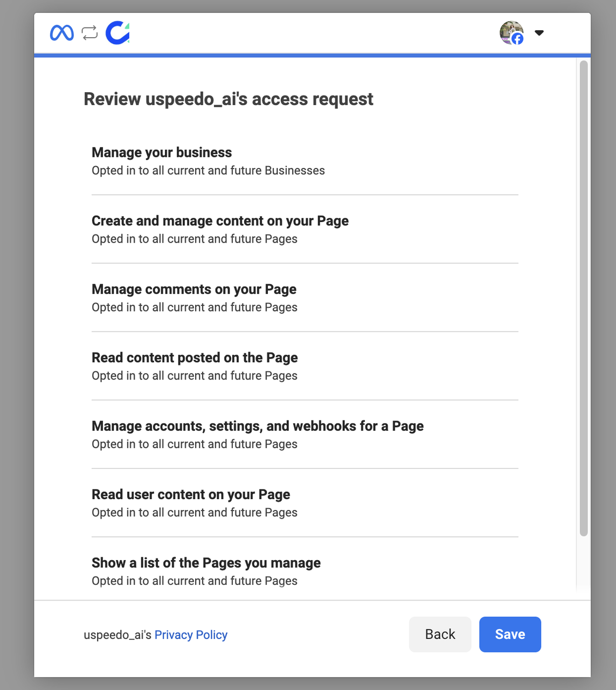Viewport: 616px width, 690px height.
Task: Select the Manage your business permission row
Action: pos(162,153)
